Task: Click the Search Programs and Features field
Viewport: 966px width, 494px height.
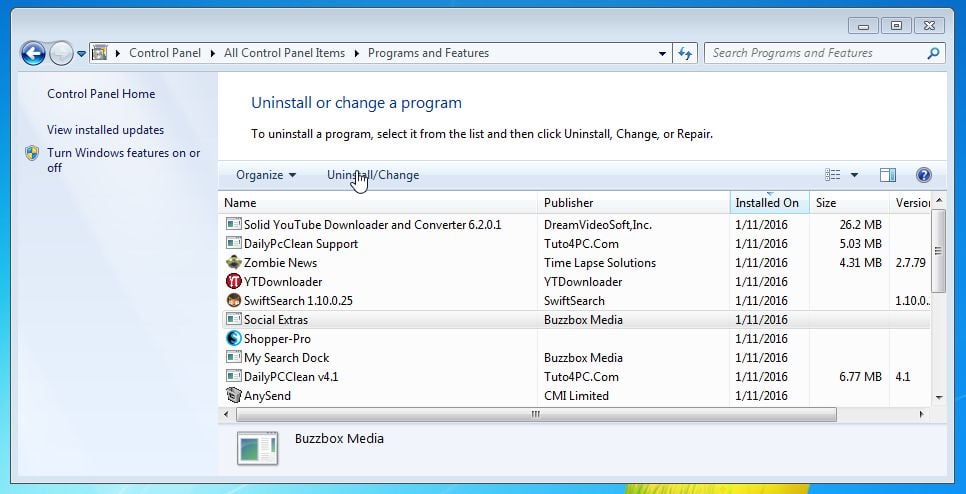Action: click(815, 54)
